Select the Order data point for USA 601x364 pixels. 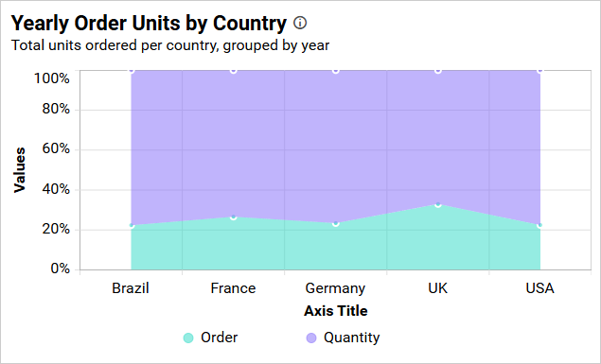pyautogui.click(x=540, y=225)
